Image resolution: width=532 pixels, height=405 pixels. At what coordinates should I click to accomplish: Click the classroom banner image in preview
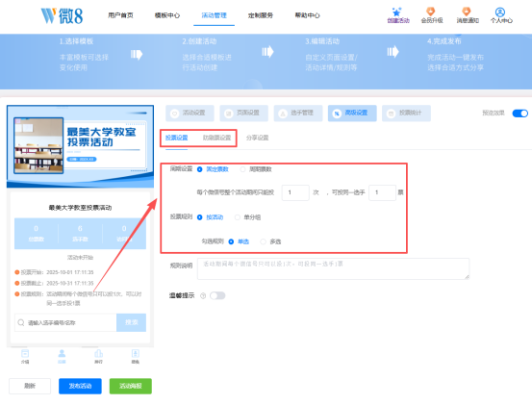[x=38, y=145]
